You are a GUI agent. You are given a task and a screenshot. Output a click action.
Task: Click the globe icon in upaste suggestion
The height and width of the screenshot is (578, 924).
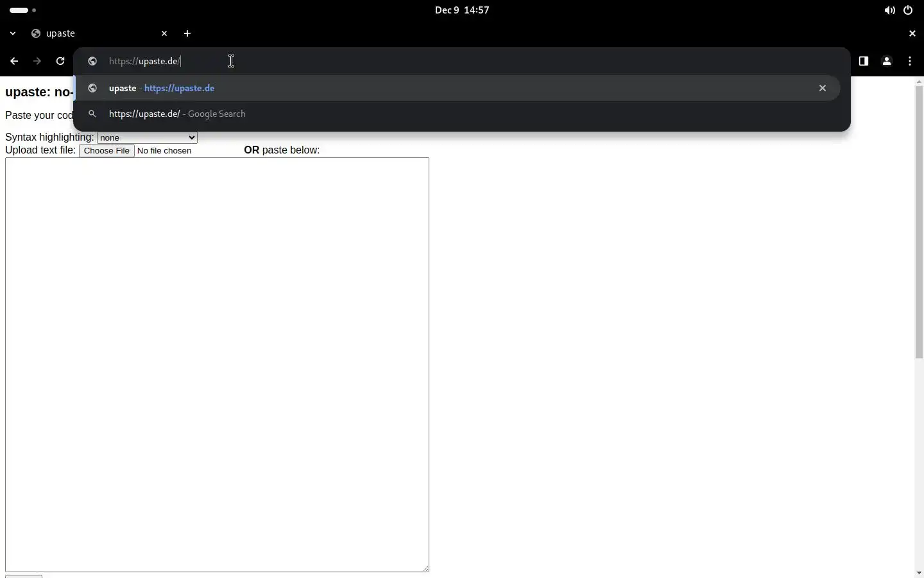coord(92,88)
